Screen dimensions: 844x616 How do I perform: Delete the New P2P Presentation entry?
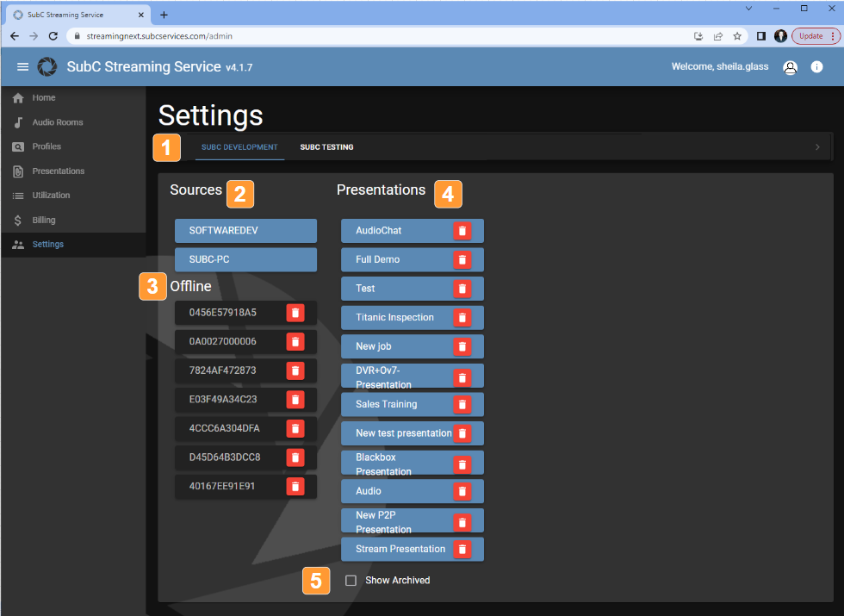pyautogui.click(x=462, y=522)
